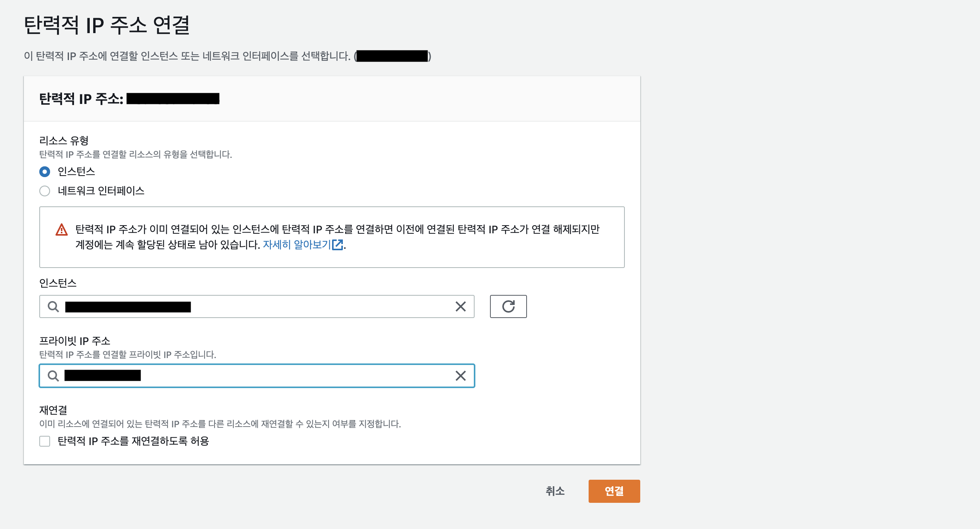Enable 탄력적 IP 주소를 재연결하도록 허용 checkbox
Screen dimensions: 980x529
(x=45, y=441)
